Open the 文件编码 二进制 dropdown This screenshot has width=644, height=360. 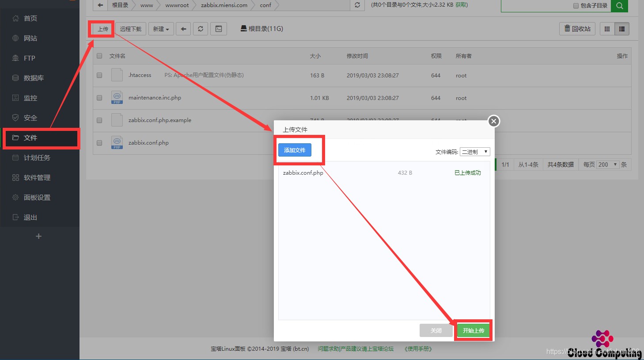click(475, 152)
